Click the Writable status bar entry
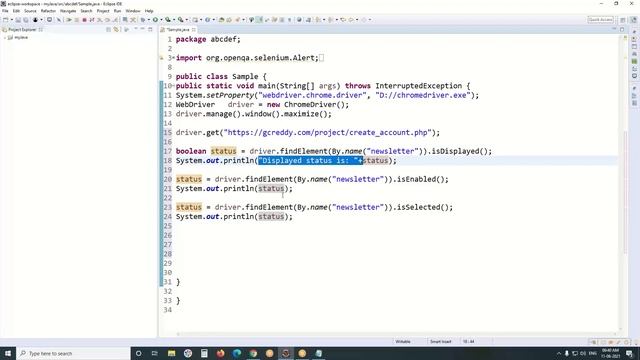 click(x=403, y=342)
